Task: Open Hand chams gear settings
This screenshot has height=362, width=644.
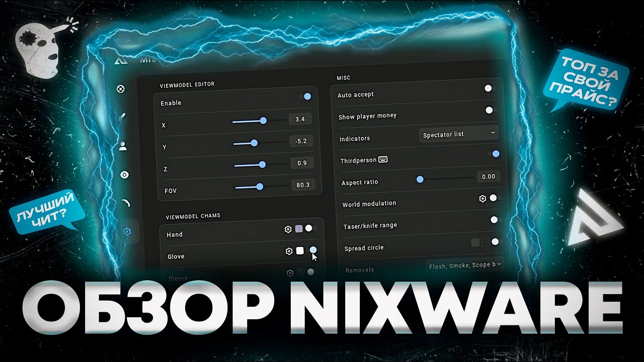Action: coord(288,229)
